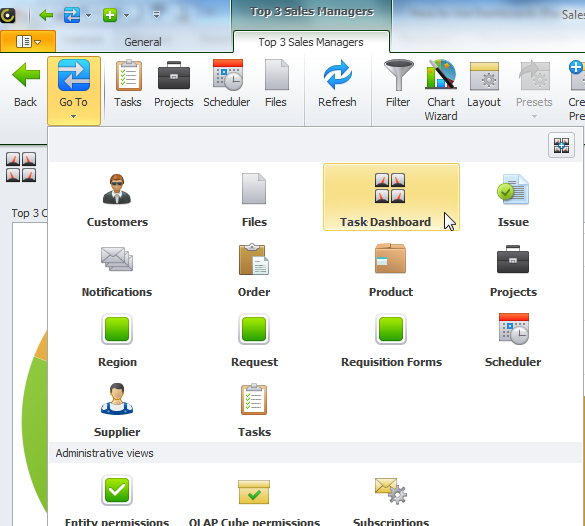Click the Administrative views section header
Screen dimensions: 585x526
point(315,453)
